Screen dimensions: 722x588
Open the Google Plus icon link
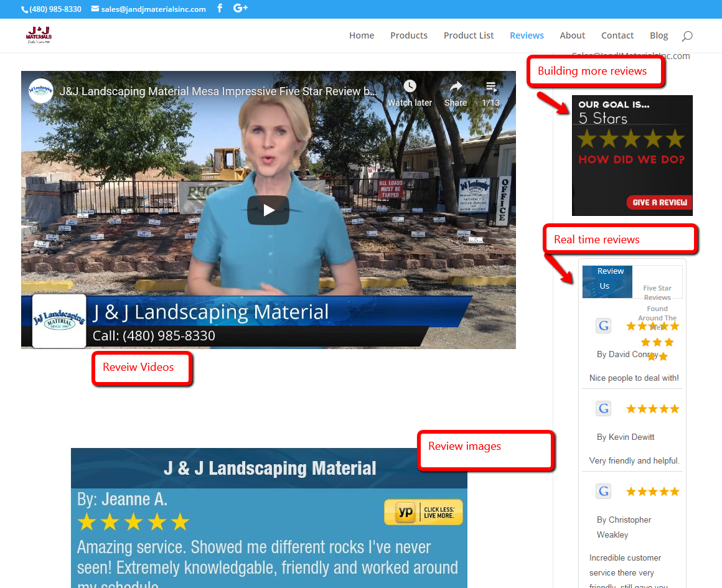(240, 9)
